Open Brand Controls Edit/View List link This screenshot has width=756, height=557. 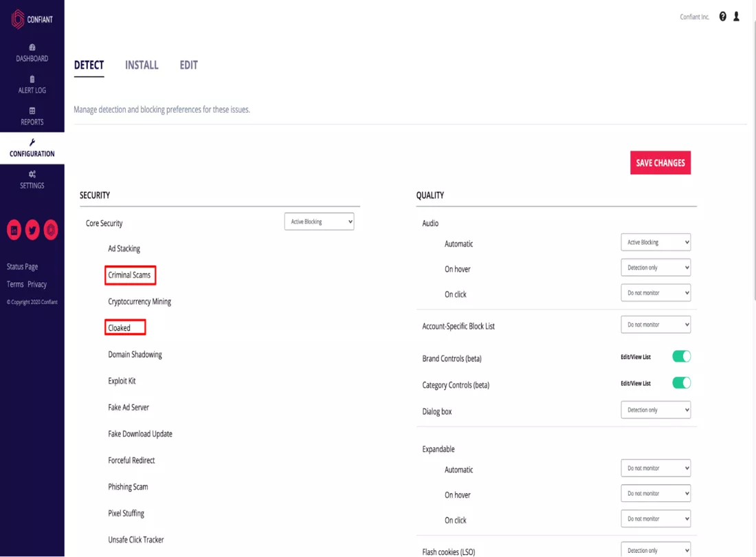pos(636,358)
